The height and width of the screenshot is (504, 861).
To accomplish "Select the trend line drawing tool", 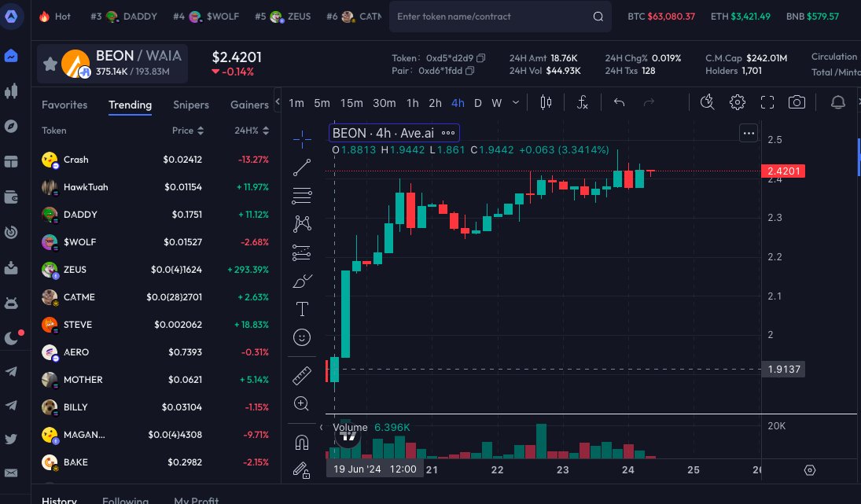I will coord(301,167).
